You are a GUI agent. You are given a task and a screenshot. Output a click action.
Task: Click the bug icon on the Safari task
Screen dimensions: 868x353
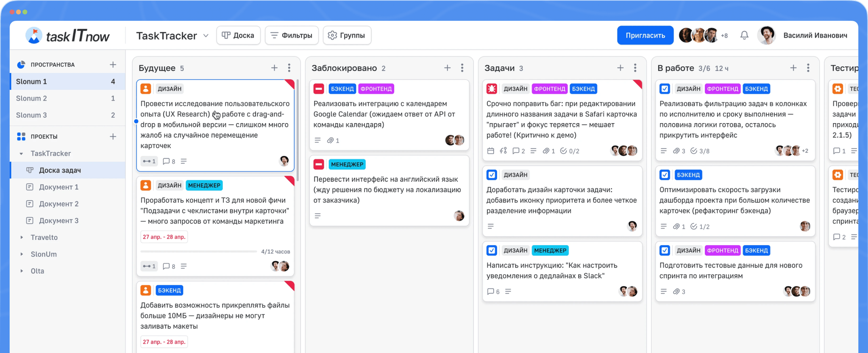tap(492, 89)
